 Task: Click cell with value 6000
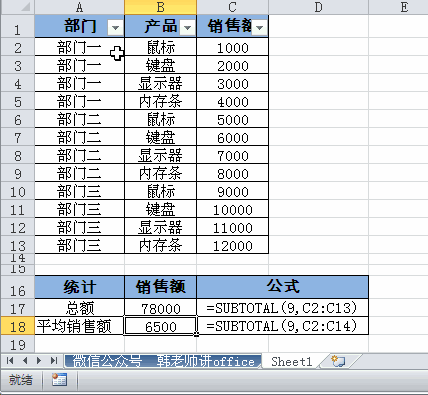[233, 137]
